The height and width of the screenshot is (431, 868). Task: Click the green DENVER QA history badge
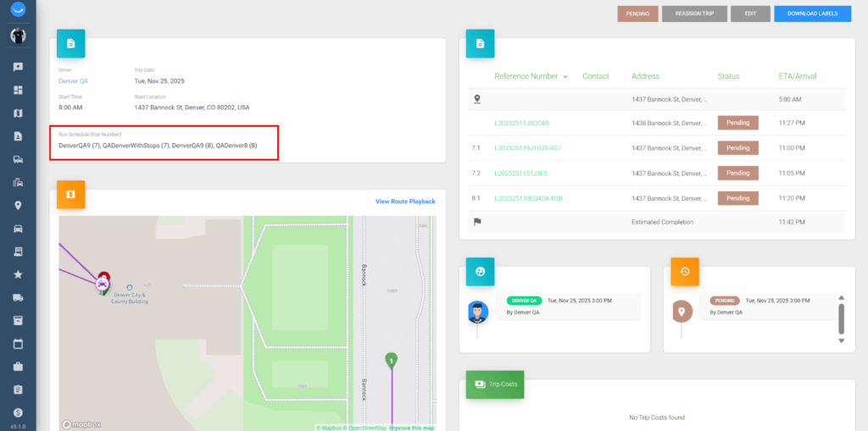[x=524, y=301]
